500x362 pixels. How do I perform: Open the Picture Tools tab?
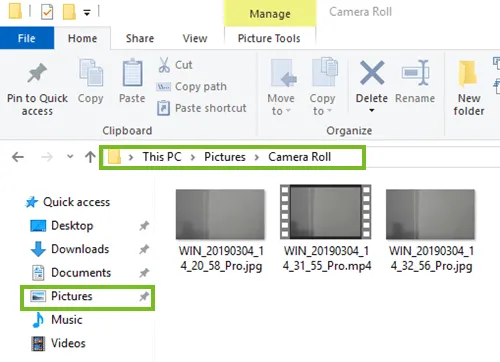tap(269, 38)
